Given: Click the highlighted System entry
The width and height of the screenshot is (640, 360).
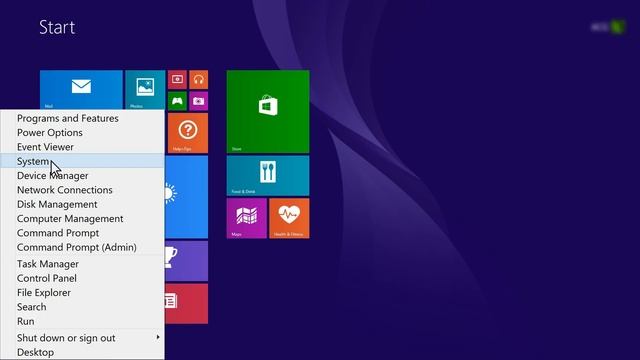Looking at the screenshot, I should point(82,161).
